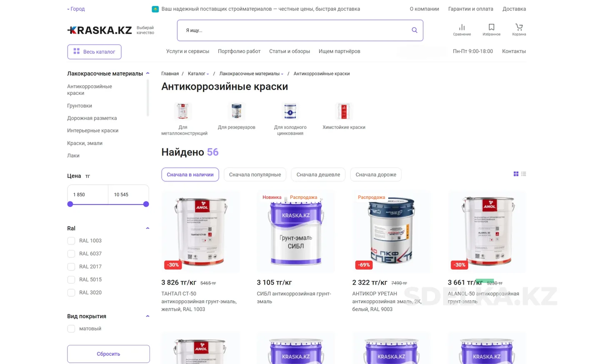616x364 pixels.
Task: Open the Химстойкие краски category icon
Action: click(x=344, y=111)
